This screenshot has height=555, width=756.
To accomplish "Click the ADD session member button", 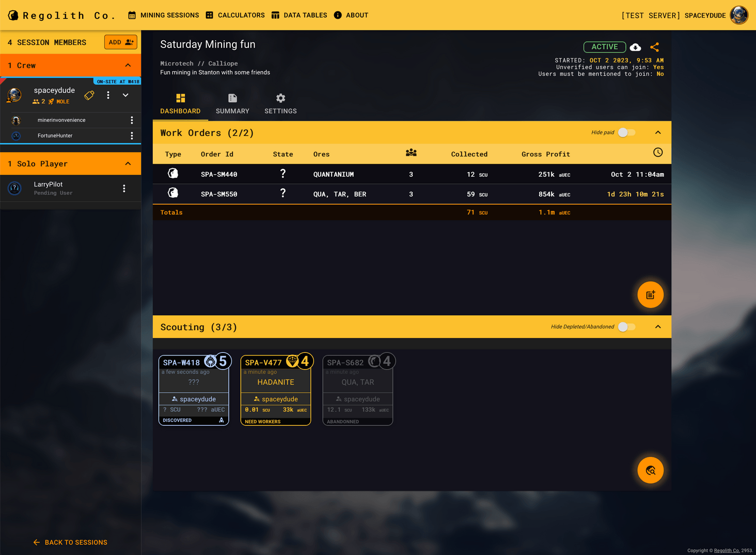I will coord(120,42).
